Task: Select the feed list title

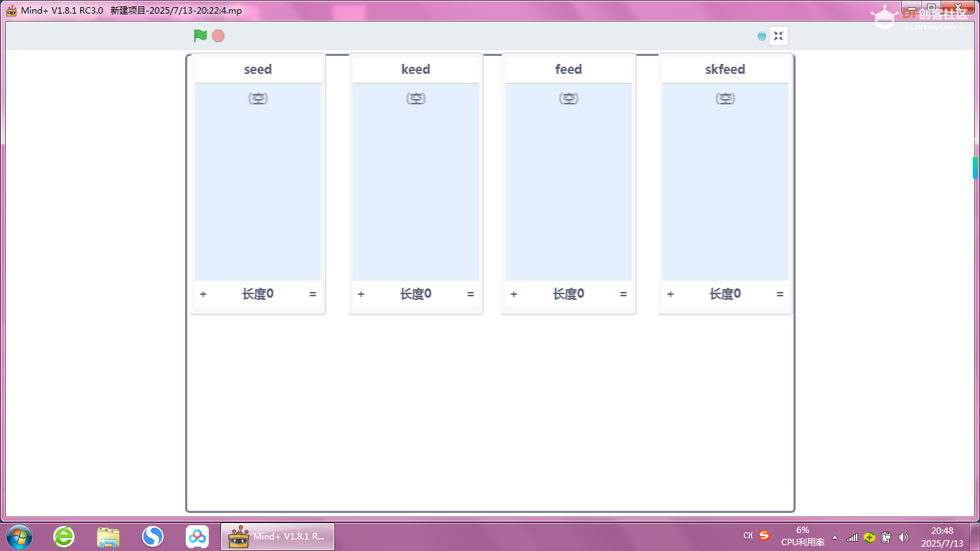Action: pyautogui.click(x=568, y=70)
